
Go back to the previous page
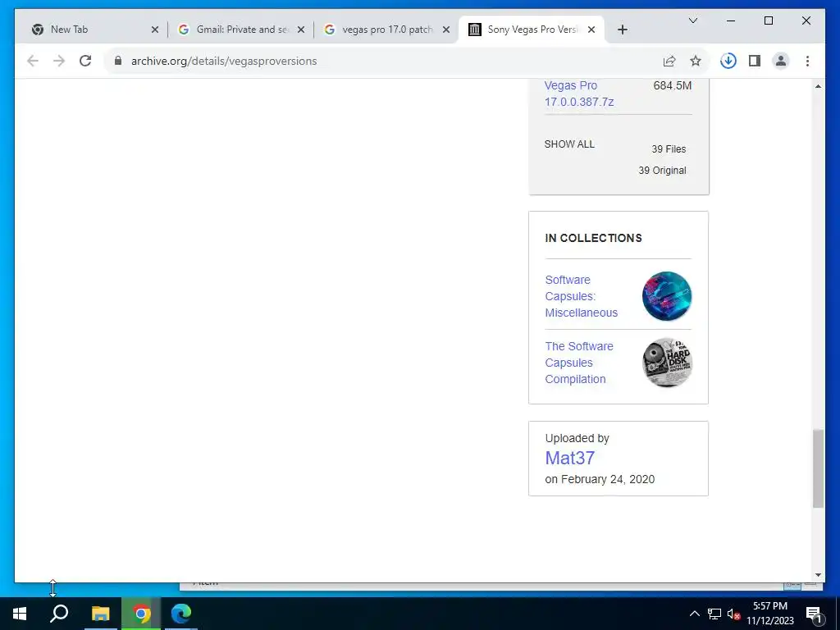click(33, 61)
